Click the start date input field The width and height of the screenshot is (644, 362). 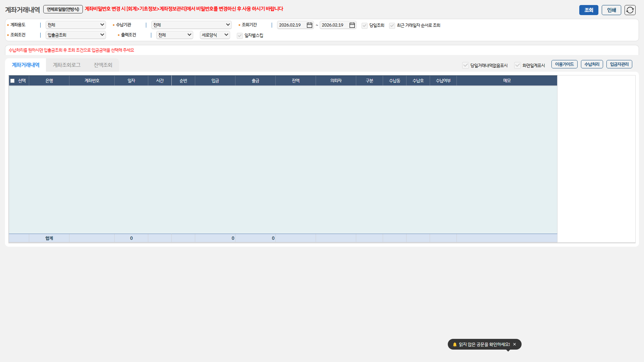point(290,25)
